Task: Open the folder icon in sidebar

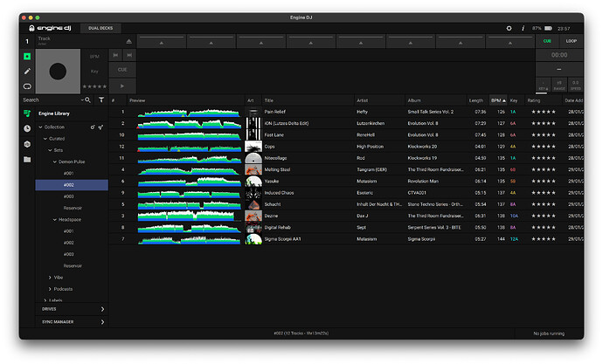Action: 27,159
